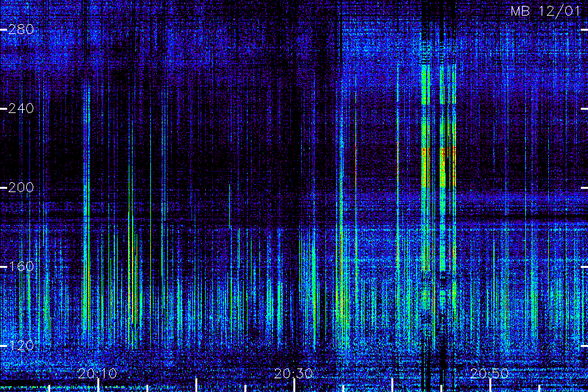Screen dimensions: 588x392
Task: Click the 280 frequency axis label
Action: 21,29
